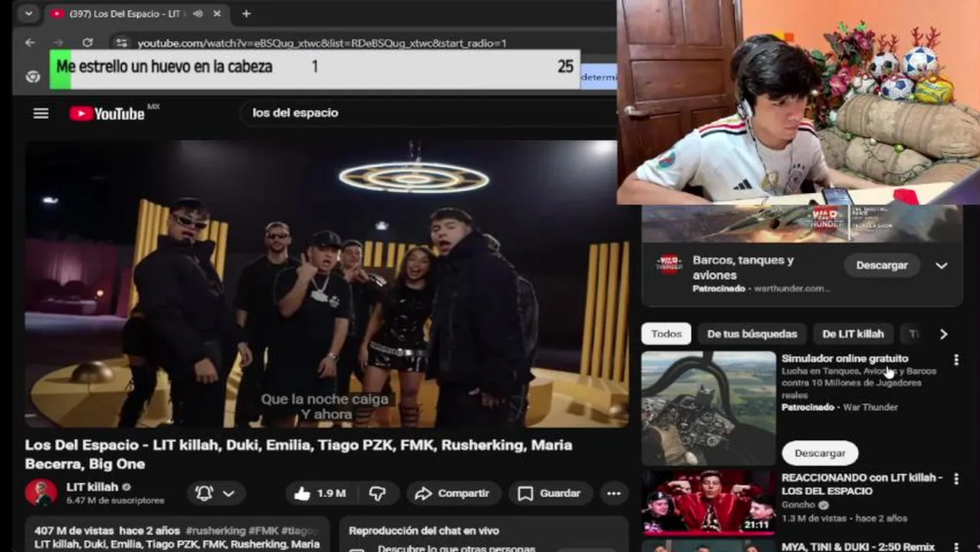Screen dimensions: 980x552
Task: Save the video with Guardar
Action: pyautogui.click(x=549, y=494)
